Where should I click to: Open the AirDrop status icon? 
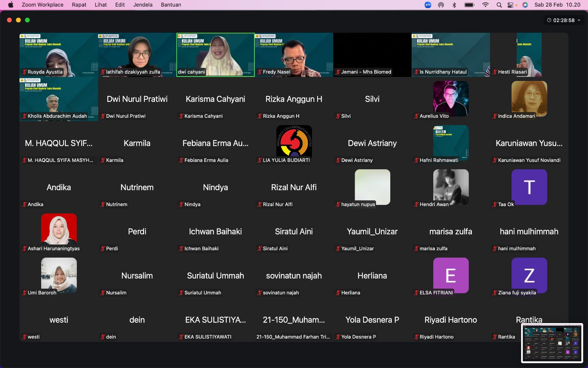[x=441, y=5]
